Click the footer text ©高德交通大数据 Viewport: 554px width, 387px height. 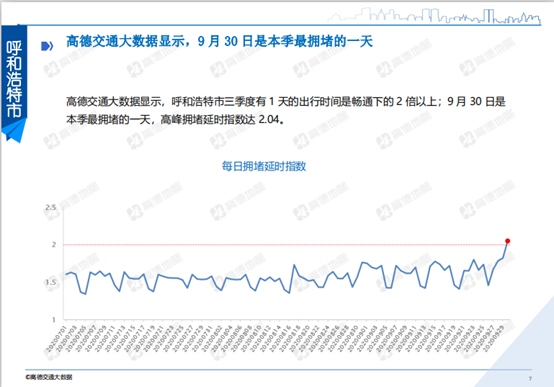tap(49, 377)
